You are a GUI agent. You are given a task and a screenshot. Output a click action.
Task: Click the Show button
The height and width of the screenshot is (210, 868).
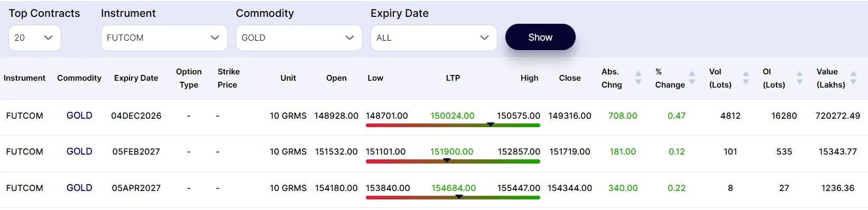540,37
